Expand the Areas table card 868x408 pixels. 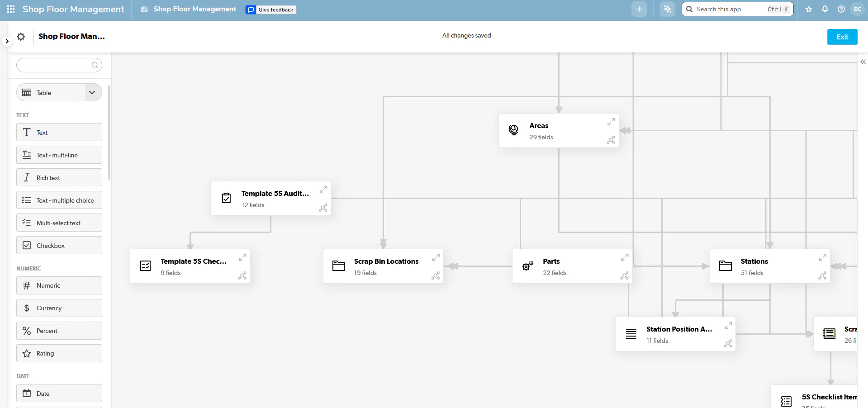[x=611, y=122]
